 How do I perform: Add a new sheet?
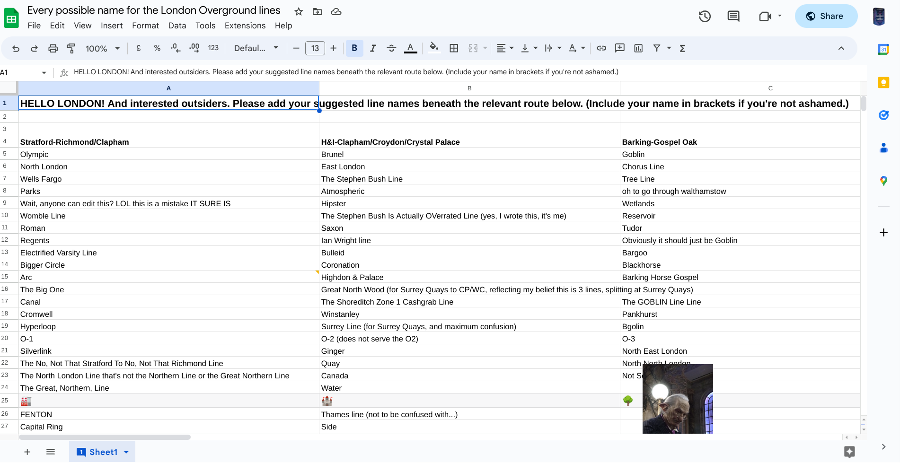[27, 452]
